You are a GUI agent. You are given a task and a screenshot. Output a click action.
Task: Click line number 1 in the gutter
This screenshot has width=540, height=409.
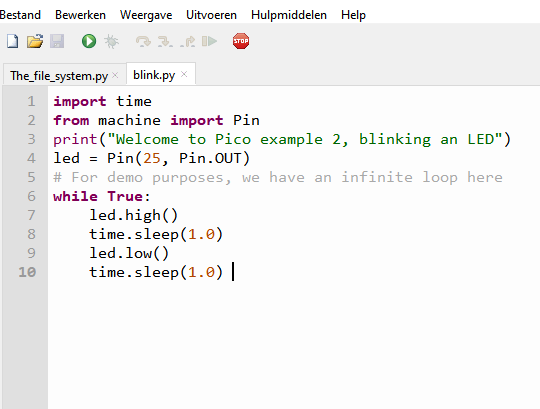31,101
